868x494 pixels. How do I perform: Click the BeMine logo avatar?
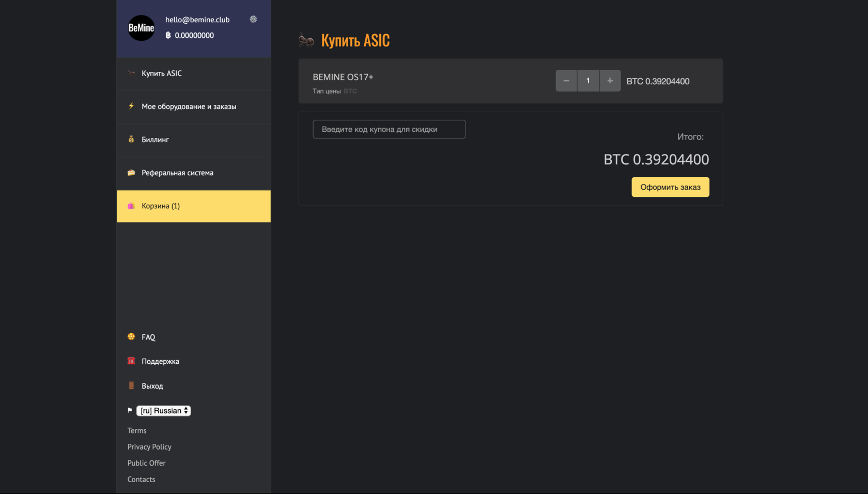[x=141, y=28]
